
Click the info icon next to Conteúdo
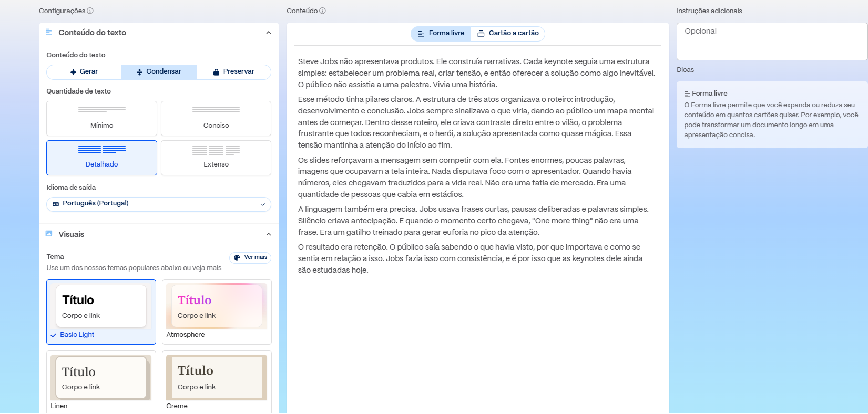(x=322, y=11)
